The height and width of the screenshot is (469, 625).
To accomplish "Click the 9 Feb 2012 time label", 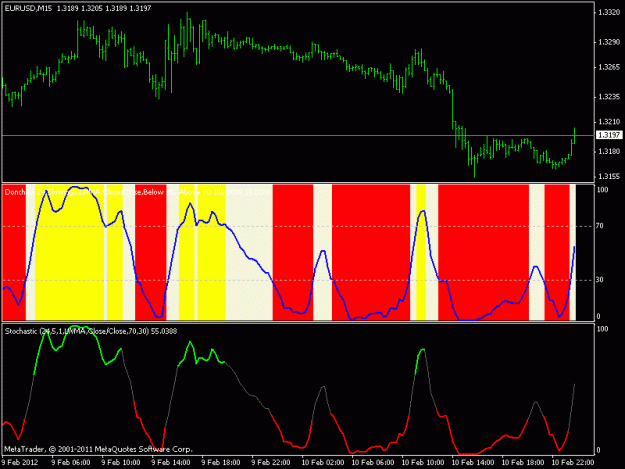I will tap(20, 462).
